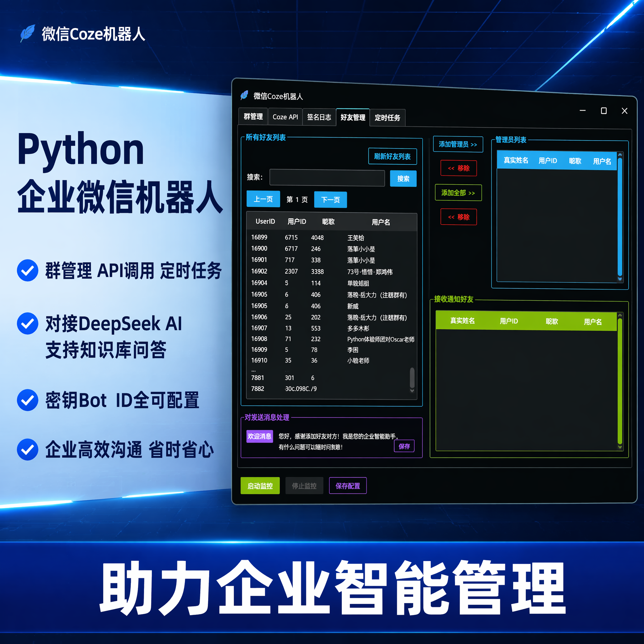Start monitoring with the 启动监控 button
This screenshot has height=644, width=644.
(260, 486)
